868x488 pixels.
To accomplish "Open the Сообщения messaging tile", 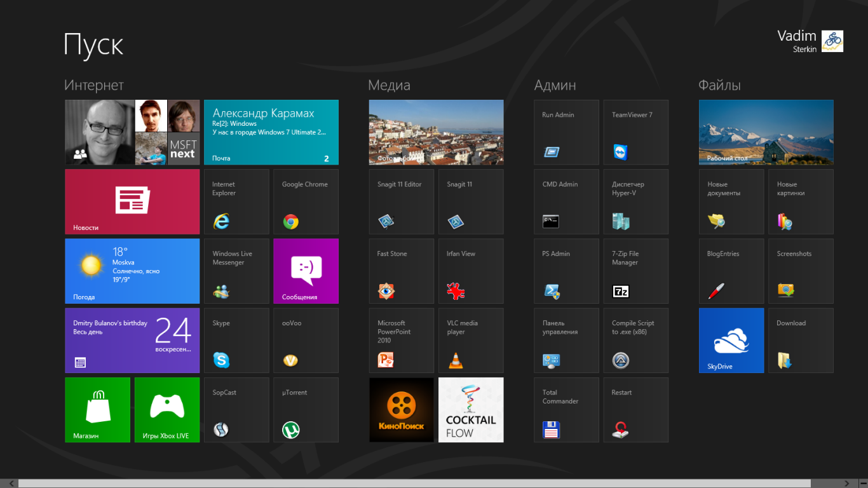I will pyautogui.click(x=306, y=271).
